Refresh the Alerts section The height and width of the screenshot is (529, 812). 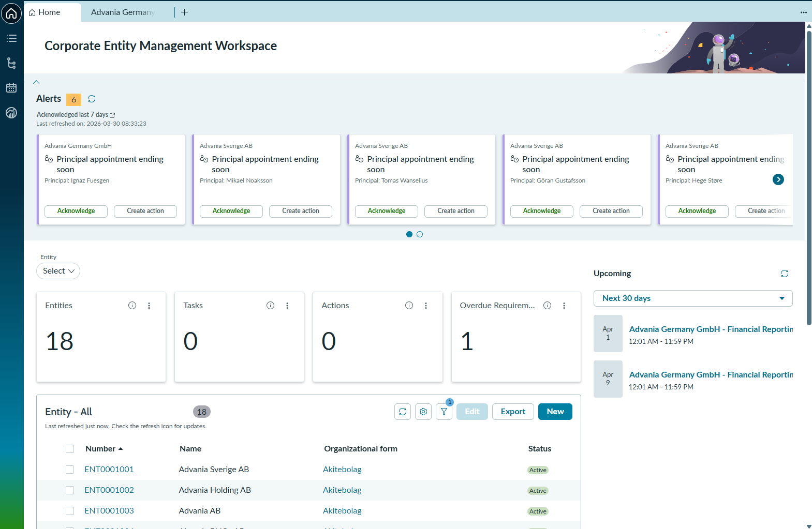pos(92,99)
